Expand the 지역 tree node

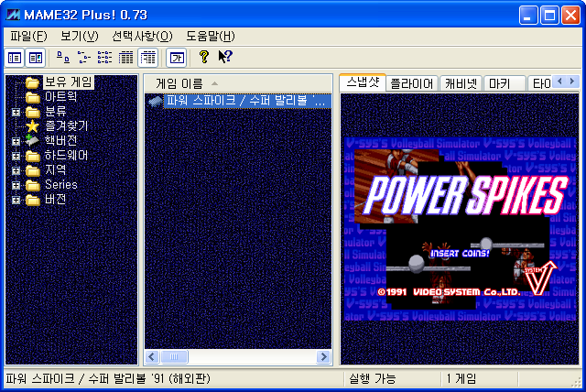pyautogui.click(x=16, y=170)
